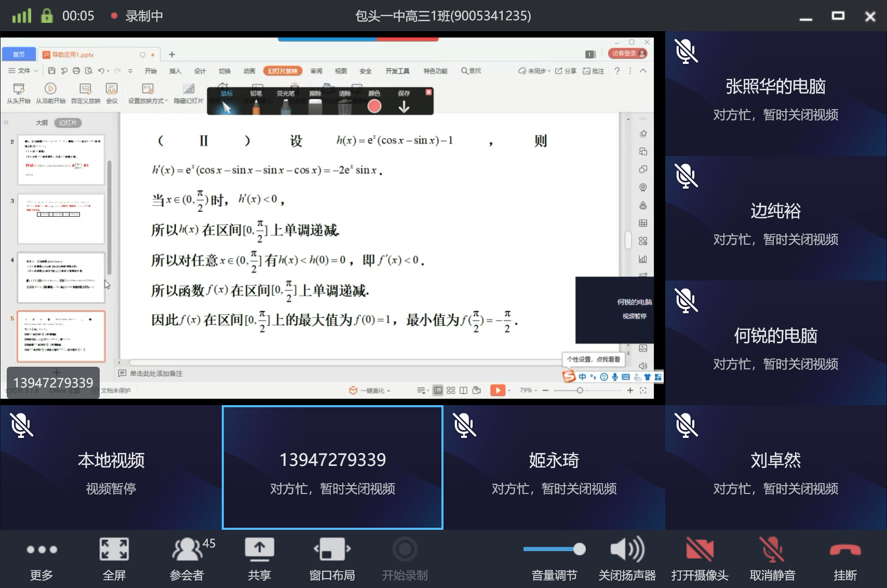Switch to the 动画 ribbon tab
The width and height of the screenshot is (887, 588).
249,71
